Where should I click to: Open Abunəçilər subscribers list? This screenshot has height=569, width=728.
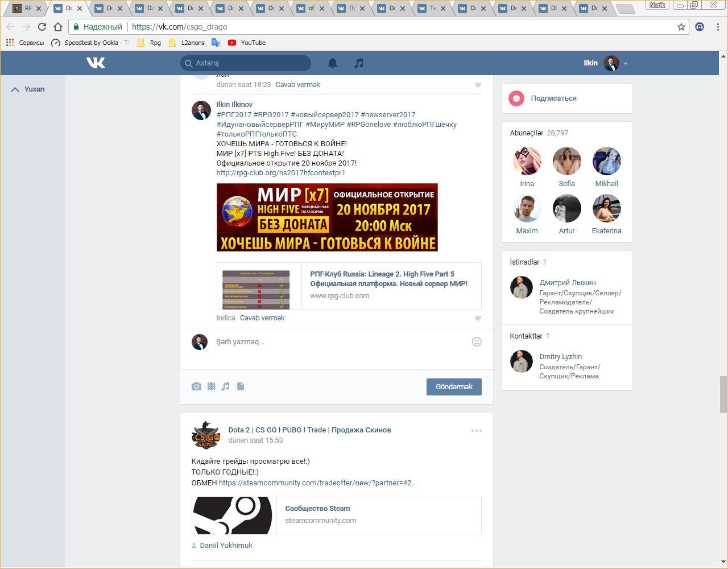tap(539, 133)
